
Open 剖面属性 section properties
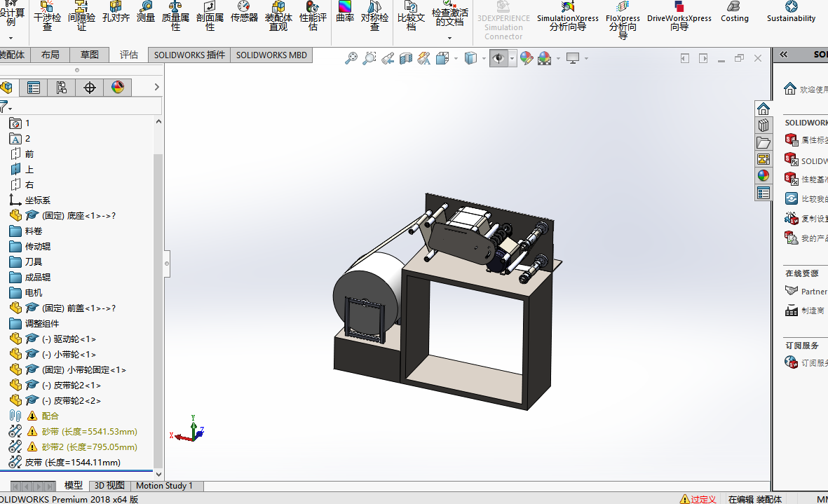coord(210,16)
